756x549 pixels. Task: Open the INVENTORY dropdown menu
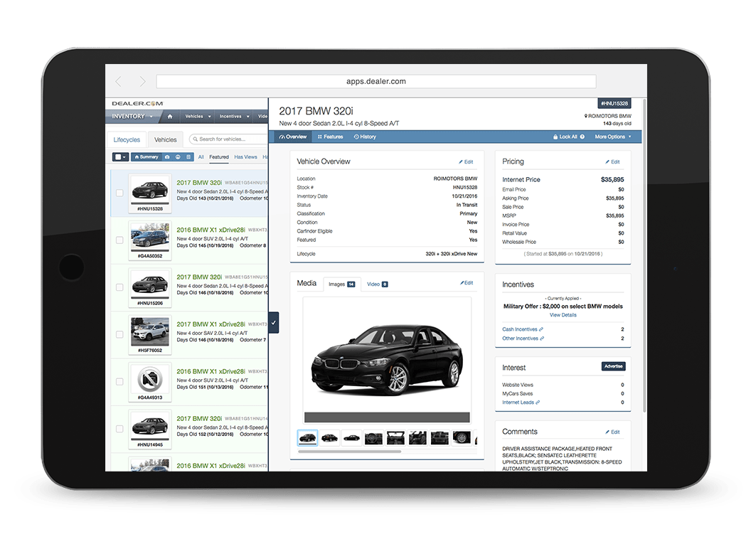click(x=132, y=116)
